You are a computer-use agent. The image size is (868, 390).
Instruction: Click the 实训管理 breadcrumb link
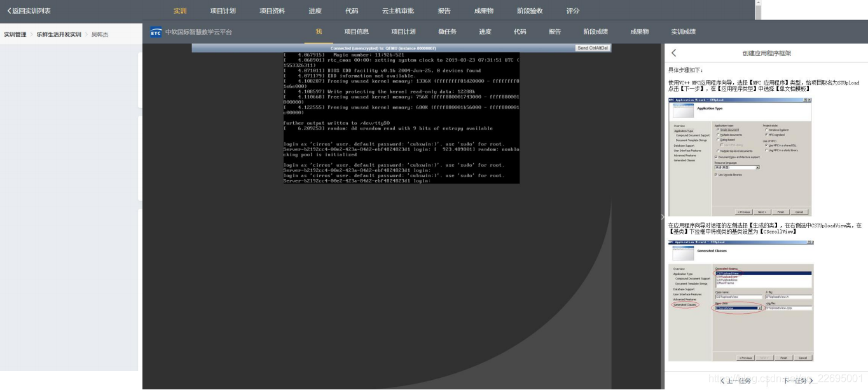[15, 34]
